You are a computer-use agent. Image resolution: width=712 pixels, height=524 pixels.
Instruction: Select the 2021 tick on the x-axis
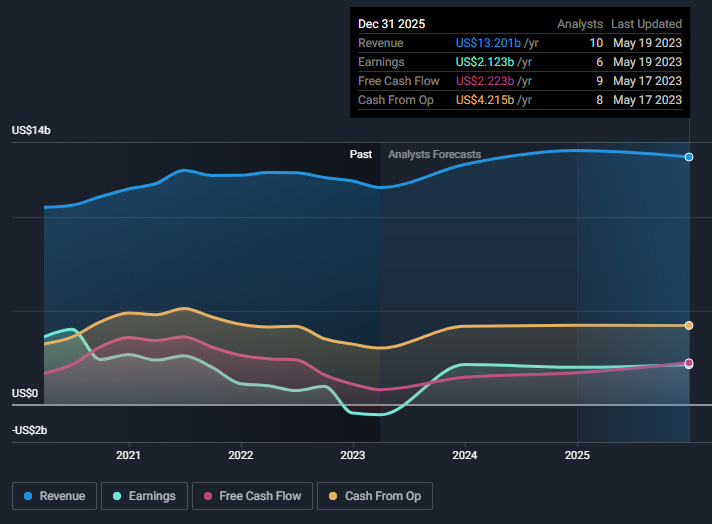129,455
